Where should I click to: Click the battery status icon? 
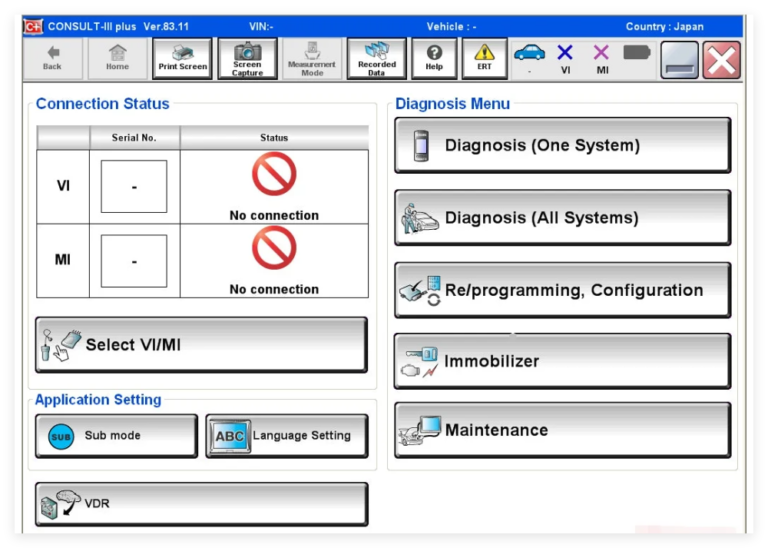(637, 52)
